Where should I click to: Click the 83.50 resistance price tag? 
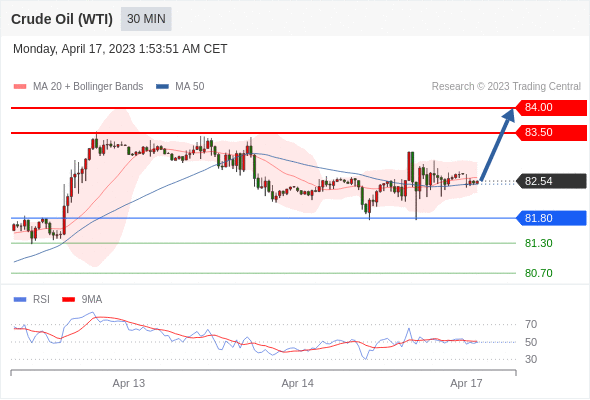(551, 132)
